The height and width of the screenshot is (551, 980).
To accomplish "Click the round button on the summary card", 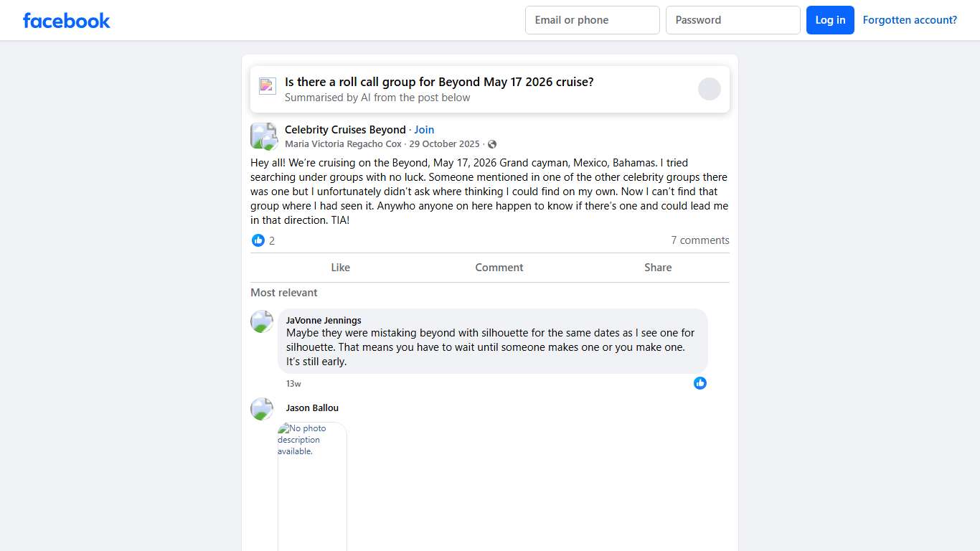I will pyautogui.click(x=709, y=89).
